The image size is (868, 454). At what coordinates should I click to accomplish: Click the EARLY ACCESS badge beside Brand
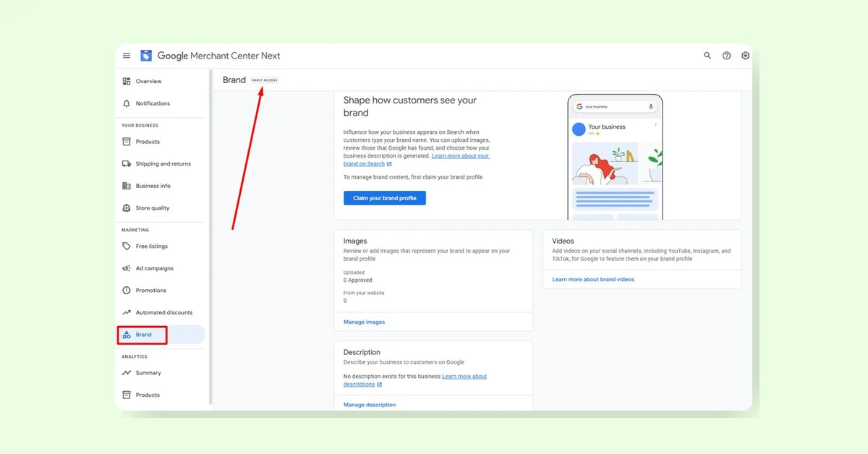click(265, 80)
